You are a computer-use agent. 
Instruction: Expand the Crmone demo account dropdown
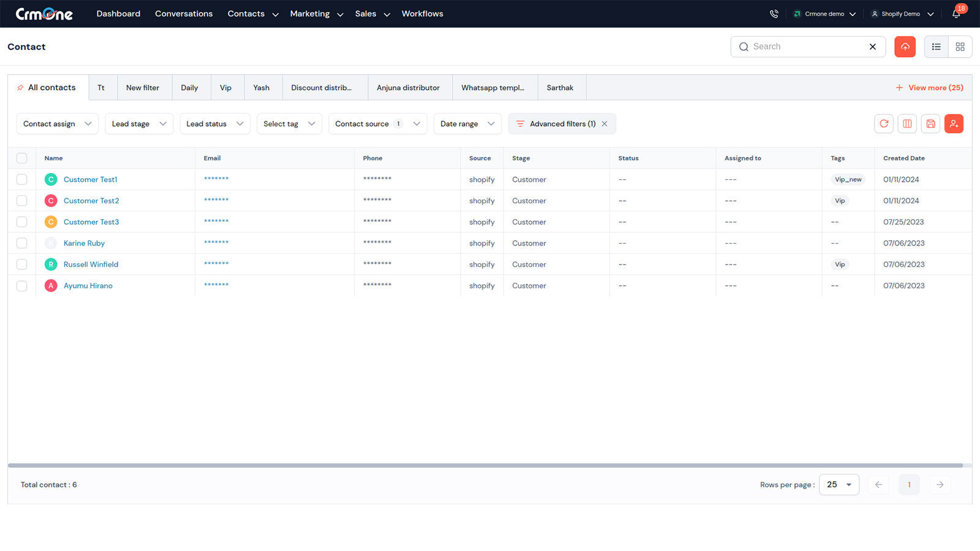[824, 13]
